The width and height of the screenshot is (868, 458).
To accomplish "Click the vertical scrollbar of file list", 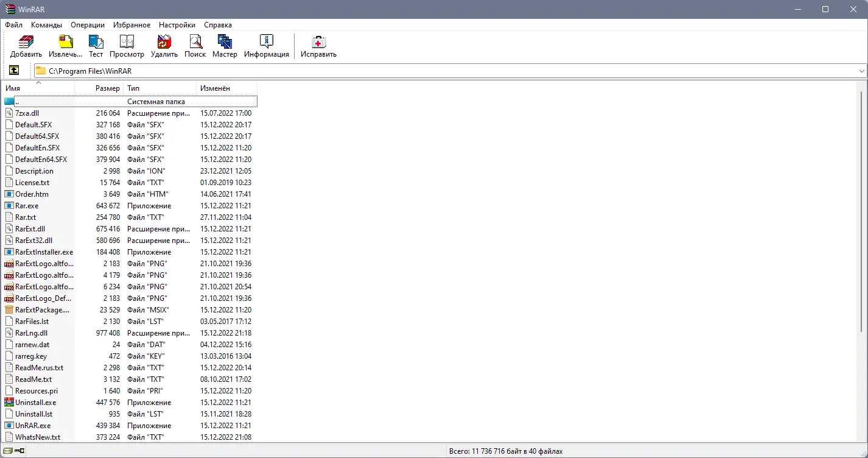I will point(862,212).
